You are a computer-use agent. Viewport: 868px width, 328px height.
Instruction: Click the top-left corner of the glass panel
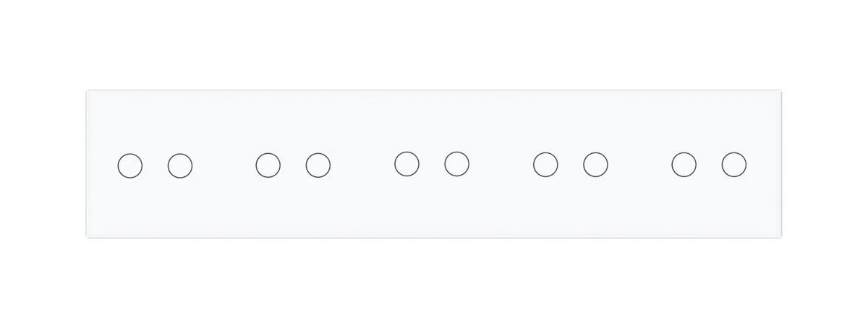tap(88, 91)
